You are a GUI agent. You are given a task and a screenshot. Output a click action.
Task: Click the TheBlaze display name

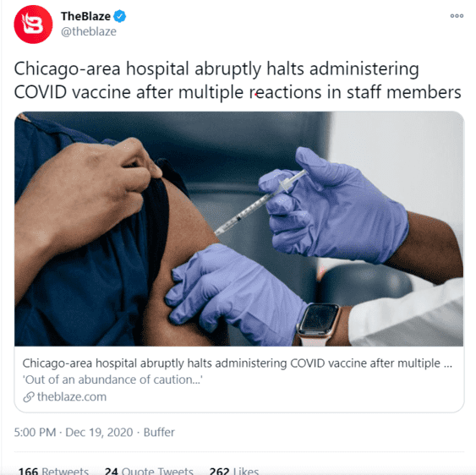click(x=85, y=16)
